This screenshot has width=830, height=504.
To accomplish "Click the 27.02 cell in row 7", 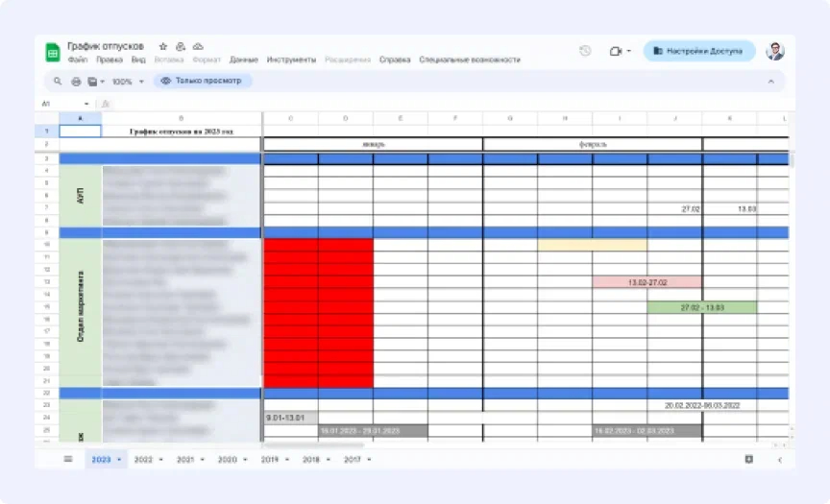I will click(674, 209).
